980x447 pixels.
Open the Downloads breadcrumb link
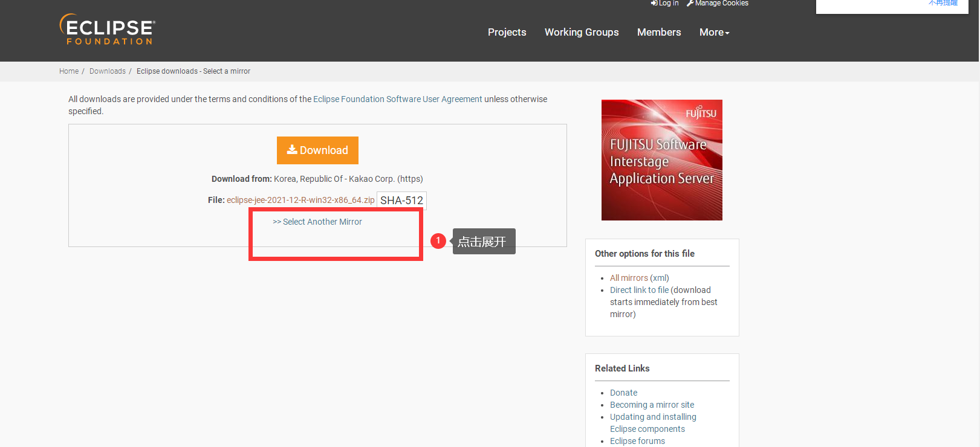(108, 71)
